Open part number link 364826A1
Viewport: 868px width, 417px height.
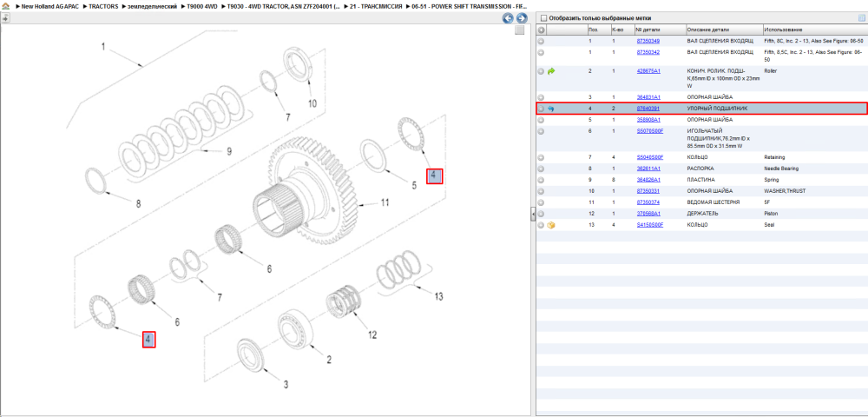[x=648, y=180]
